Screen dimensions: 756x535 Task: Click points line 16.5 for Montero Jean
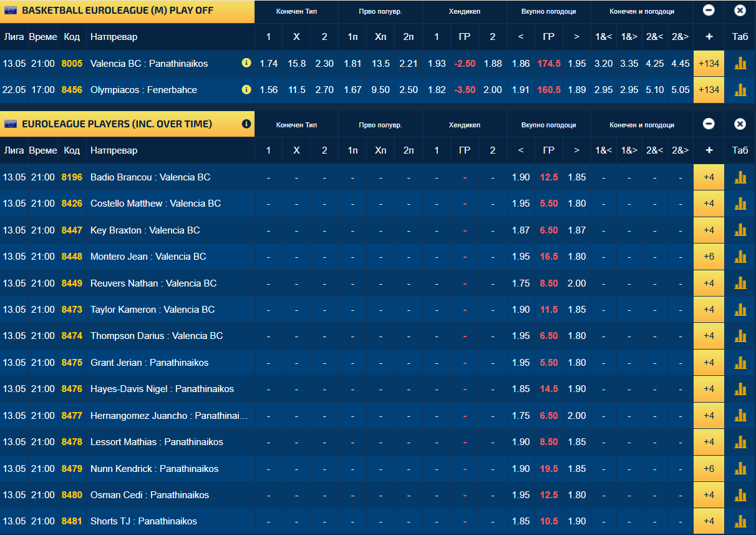pyautogui.click(x=549, y=257)
